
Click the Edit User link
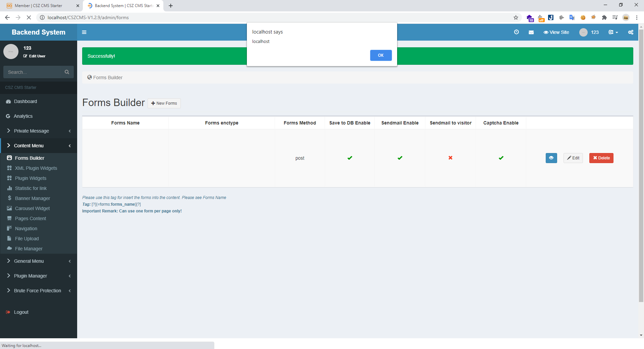tap(34, 56)
